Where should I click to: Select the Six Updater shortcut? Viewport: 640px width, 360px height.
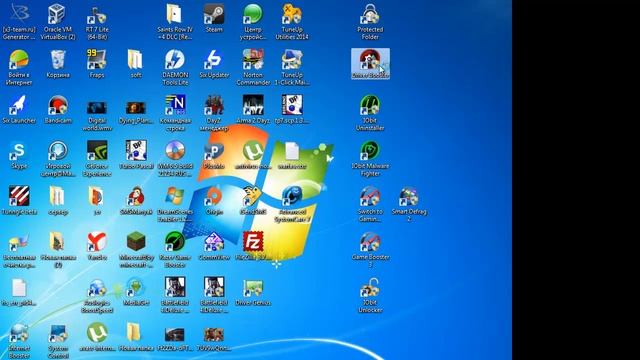214,64
